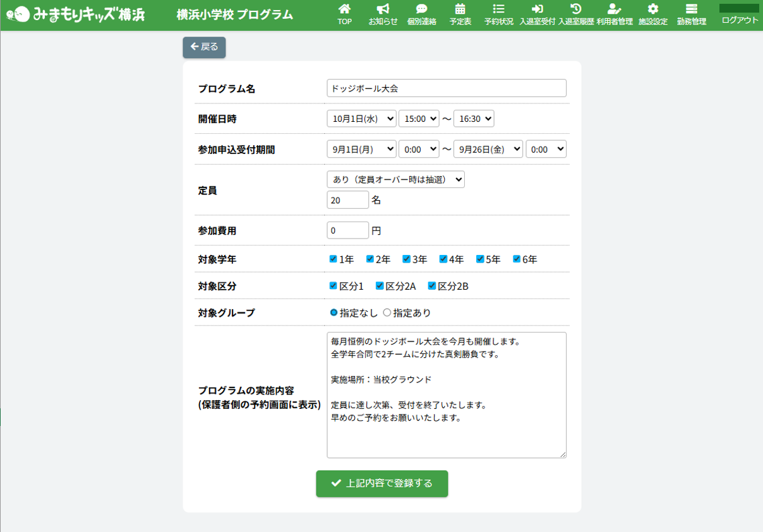Select 指定あり radio button

click(387, 312)
